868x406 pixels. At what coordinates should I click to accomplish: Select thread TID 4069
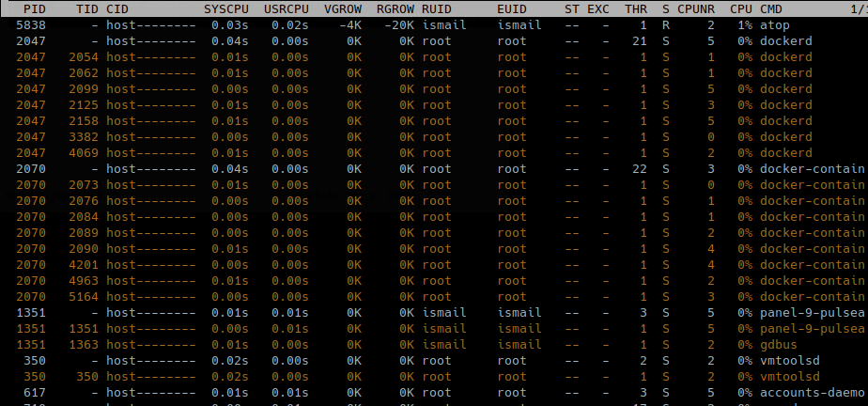click(83, 153)
